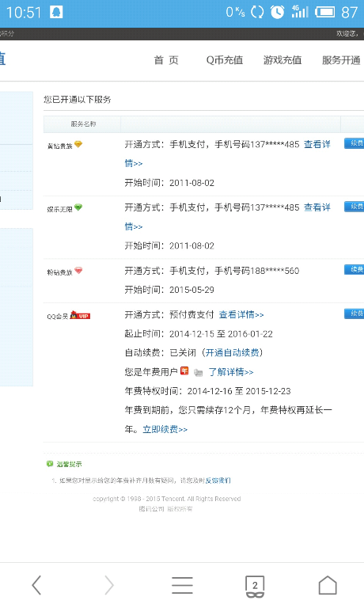Tap the 您已开通以下服务 heading
Screen dimensions: 364x608
(x=78, y=100)
